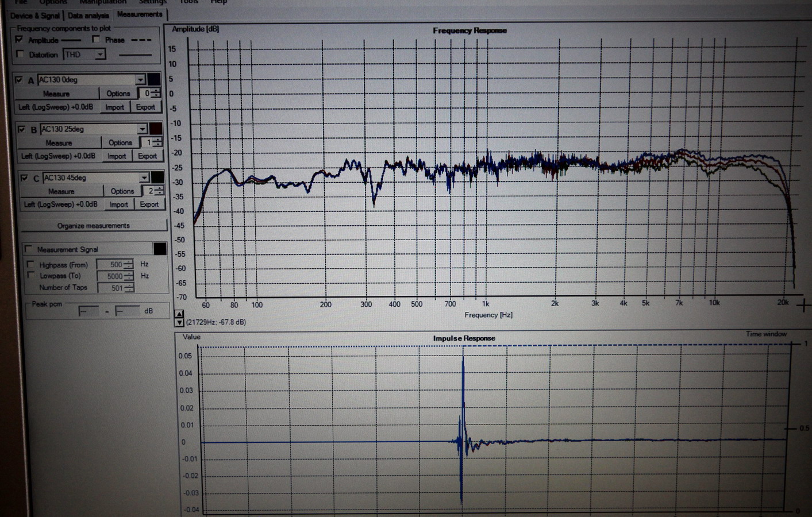The width and height of the screenshot is (812, 517).
Task: Click the Measurement Signal color swatch
Action: (x=160, y=249)
